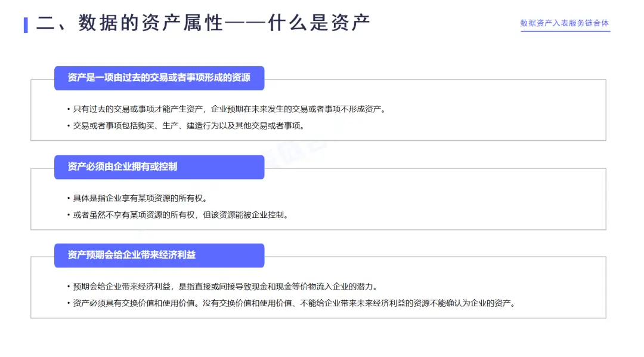Click the bullet 资产必须具有交换价值和使用价值
Viewport: 644px width, 357px height.
tap(292, 303)
